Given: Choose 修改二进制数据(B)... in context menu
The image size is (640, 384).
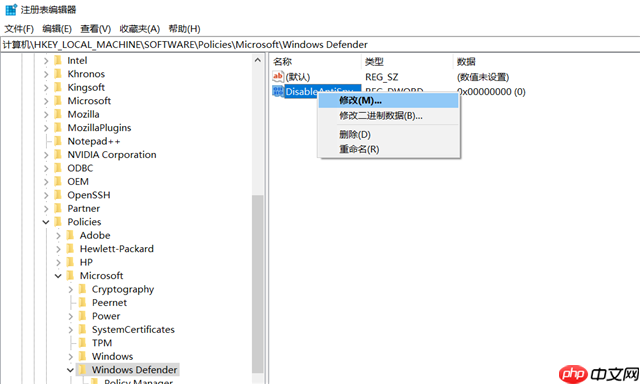Looking at the screenshot, I should tap(389, 116).
